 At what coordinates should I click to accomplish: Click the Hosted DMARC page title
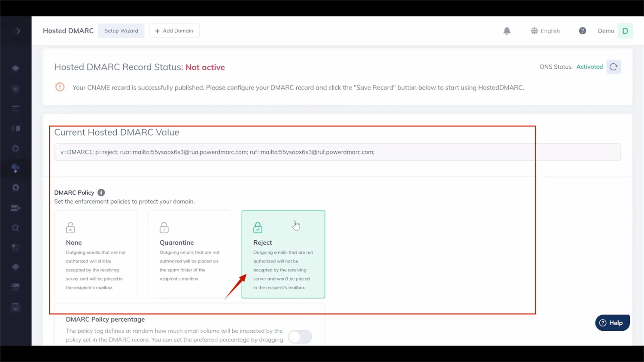pos(68,31)
